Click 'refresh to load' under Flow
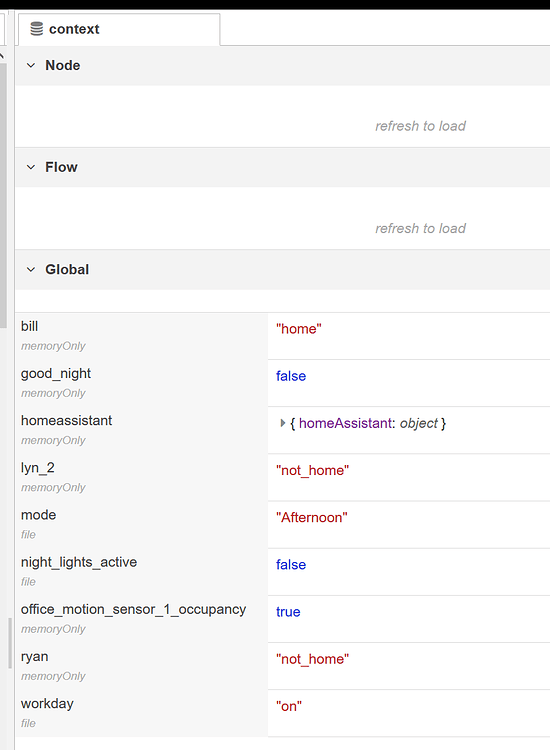550x750 pixels. click(x=420, y=228)
